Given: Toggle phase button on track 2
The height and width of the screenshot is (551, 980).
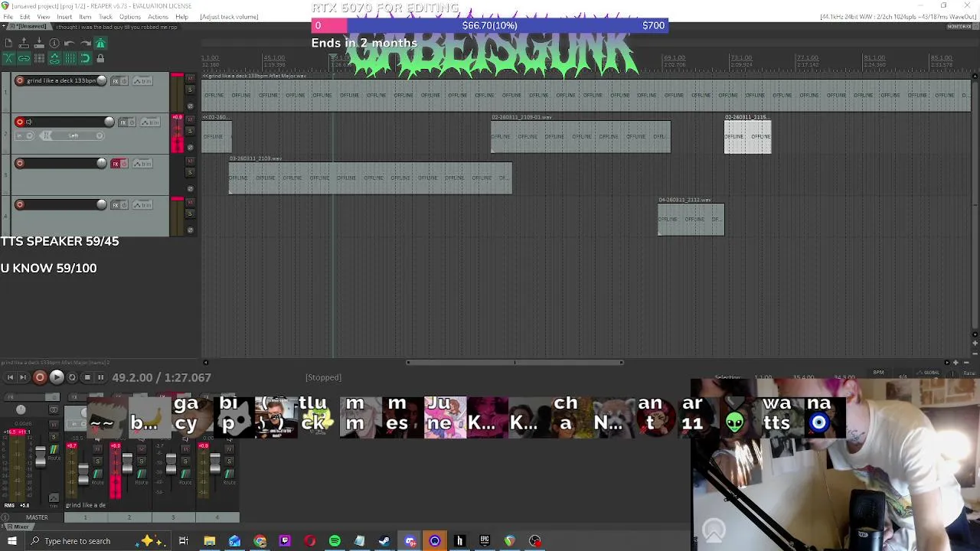Looking at the screenshot, I should pyautogui.click(x=191, y=147).
